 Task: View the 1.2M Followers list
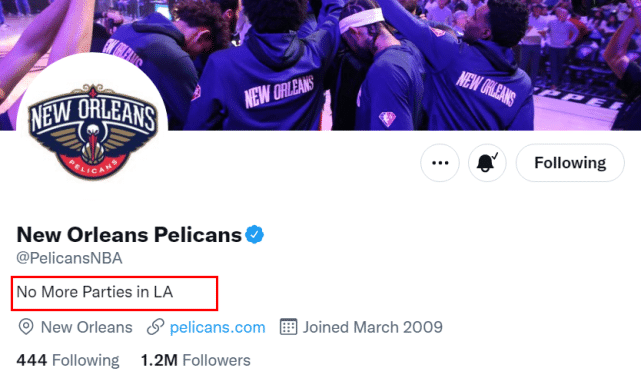[195, 360]
